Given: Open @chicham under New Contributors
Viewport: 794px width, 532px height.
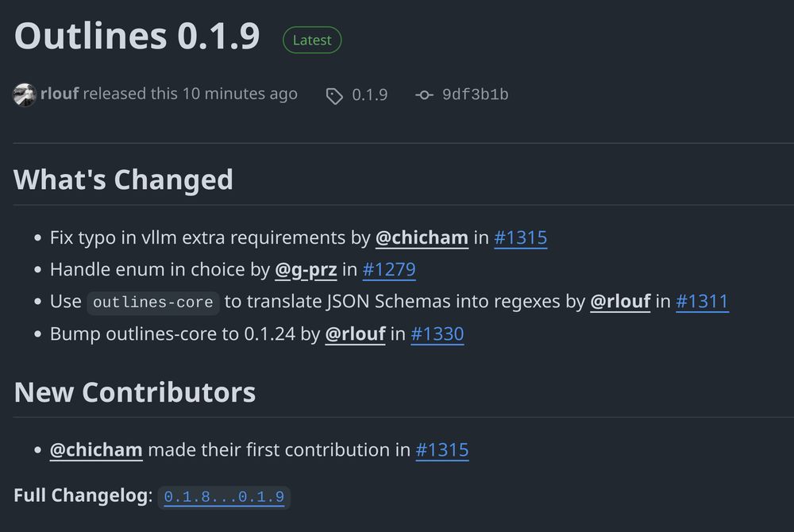Looking at the screenshot, I should coord(96,449).
